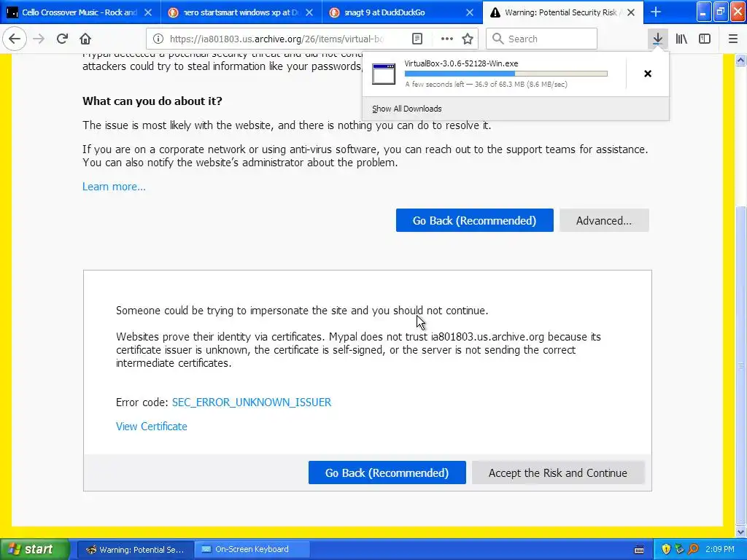This screenshot has width=747, height=560.
Task: Click the address bar URL field
Action: pos(276,39)
